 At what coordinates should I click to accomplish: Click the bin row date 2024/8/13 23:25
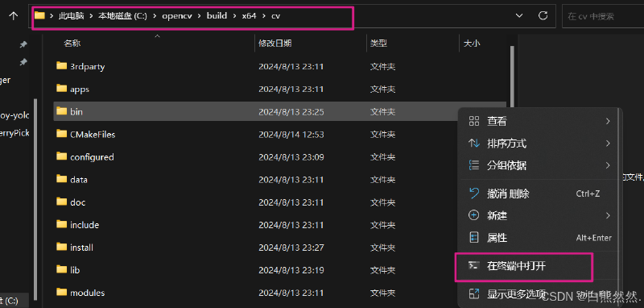point(291,112)
